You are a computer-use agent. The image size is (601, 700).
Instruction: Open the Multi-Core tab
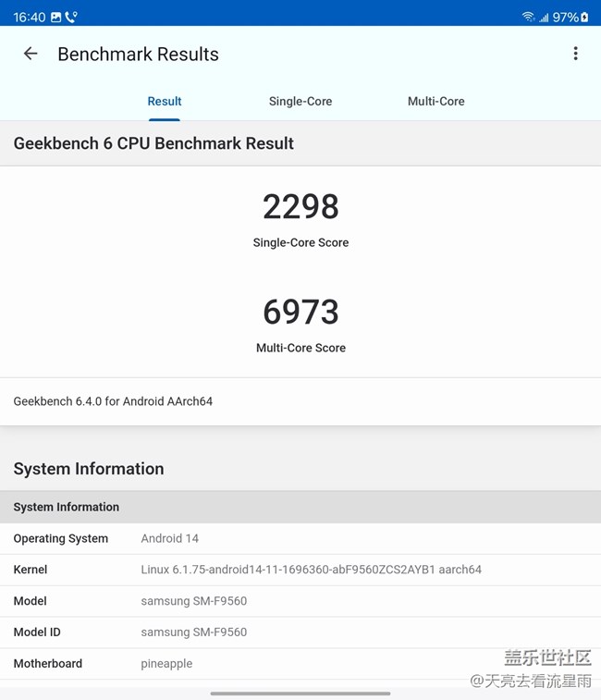tap(435, 101)
